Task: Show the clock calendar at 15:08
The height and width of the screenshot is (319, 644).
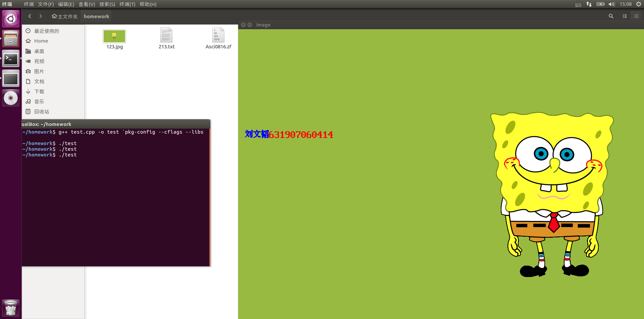Action: [x=626, y=4]
